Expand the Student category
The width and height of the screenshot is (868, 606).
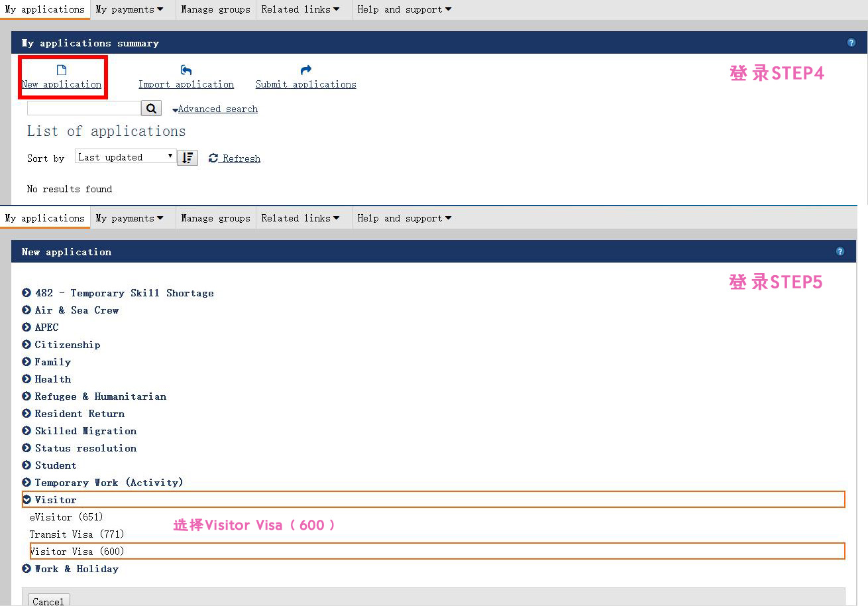(x=49, y=465)
